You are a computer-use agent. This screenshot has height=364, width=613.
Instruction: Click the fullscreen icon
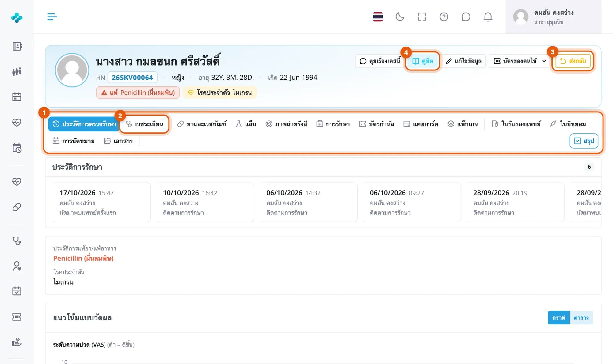[x=422, y=17]
